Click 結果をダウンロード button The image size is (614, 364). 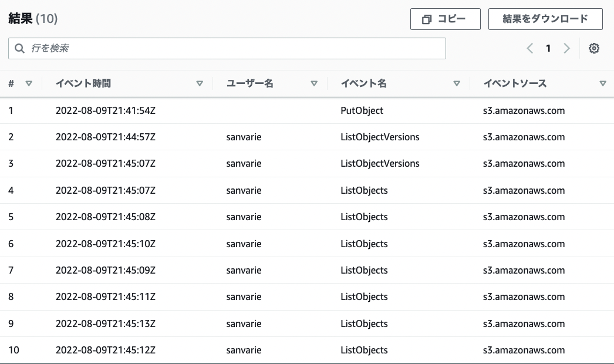[x=545, y=19]
